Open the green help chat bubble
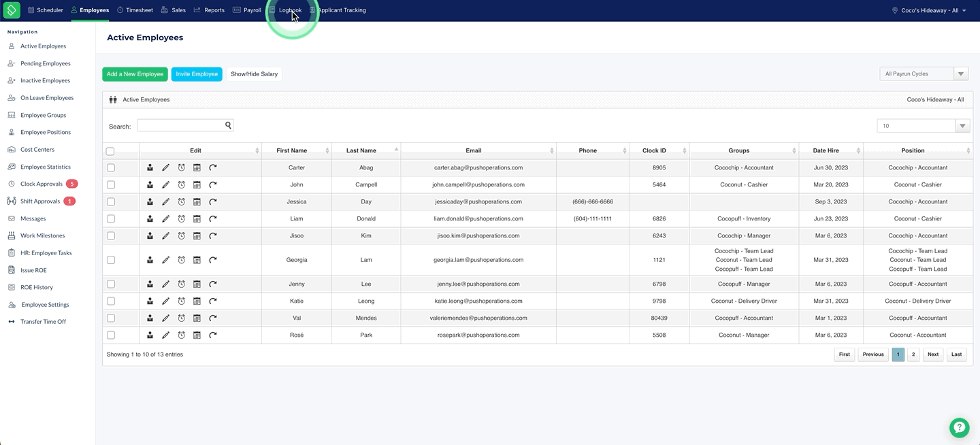 (x=959, y=427)
